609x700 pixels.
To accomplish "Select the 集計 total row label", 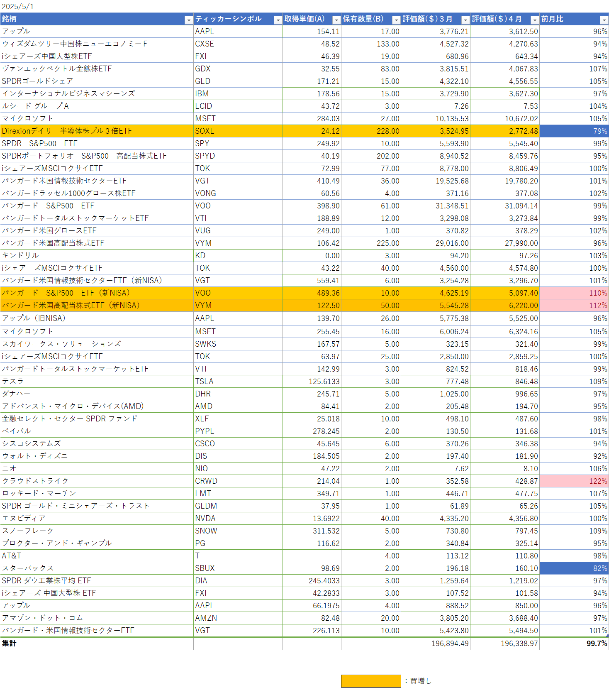I will tap(97, 644).
